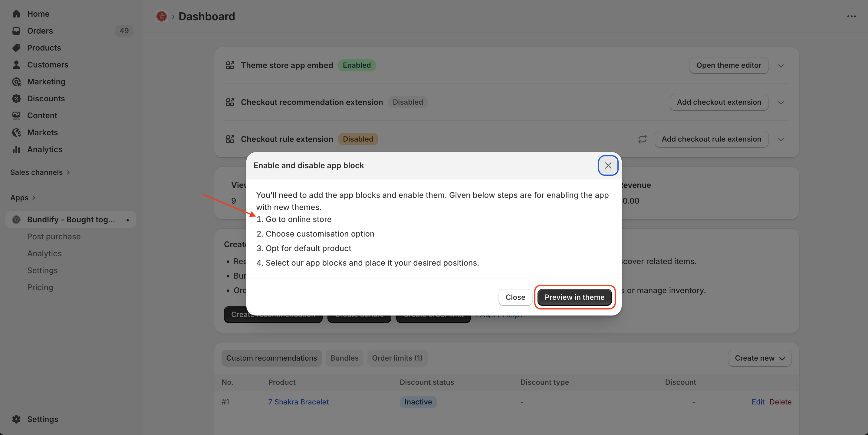
Task: Close the app block dialog with X
Action: pyautogui.click(x=608, y=165)
